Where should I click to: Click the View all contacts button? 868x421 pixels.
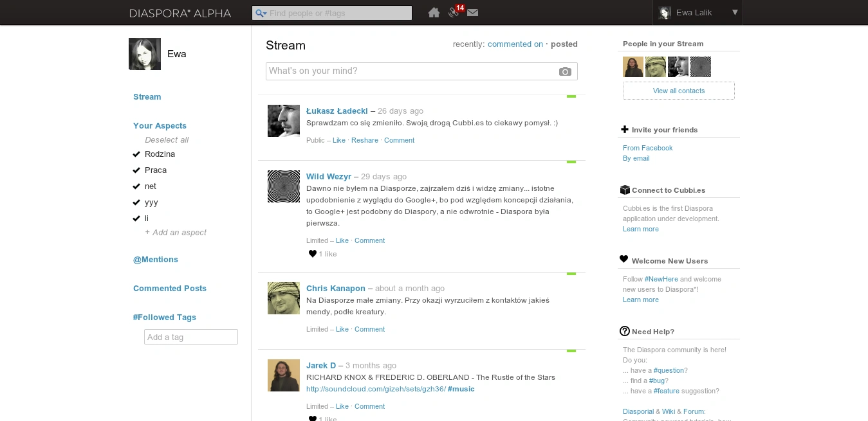point(678,91)
